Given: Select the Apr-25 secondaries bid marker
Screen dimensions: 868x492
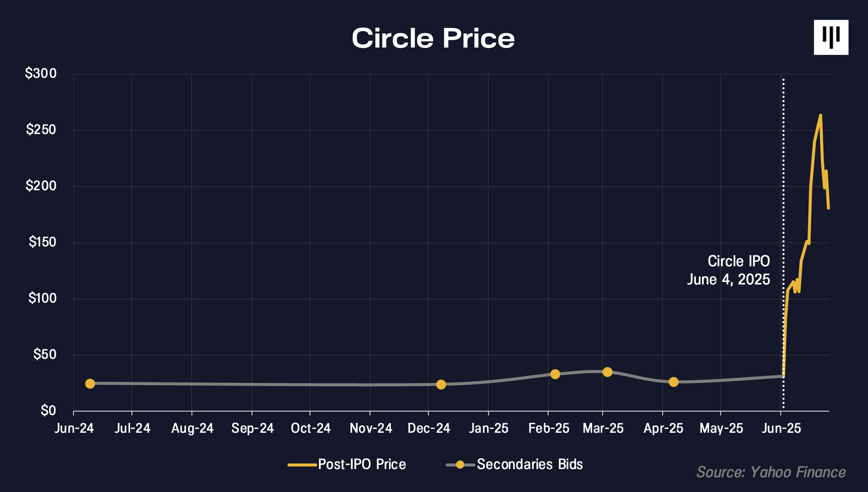Looking at the screenshot, I should click(673, 382).
